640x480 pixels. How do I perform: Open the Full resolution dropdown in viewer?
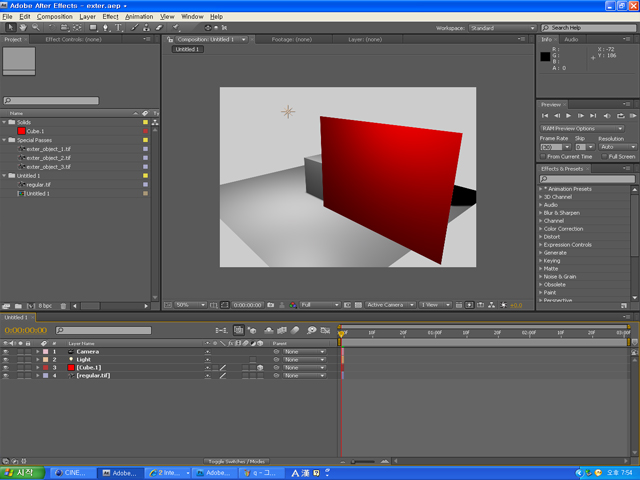point(320,305)
